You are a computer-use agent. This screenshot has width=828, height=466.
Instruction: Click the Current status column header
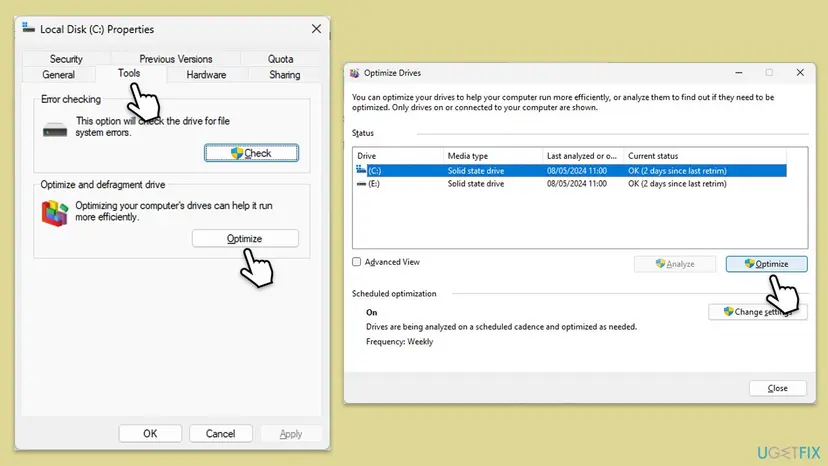coord(705,156)
